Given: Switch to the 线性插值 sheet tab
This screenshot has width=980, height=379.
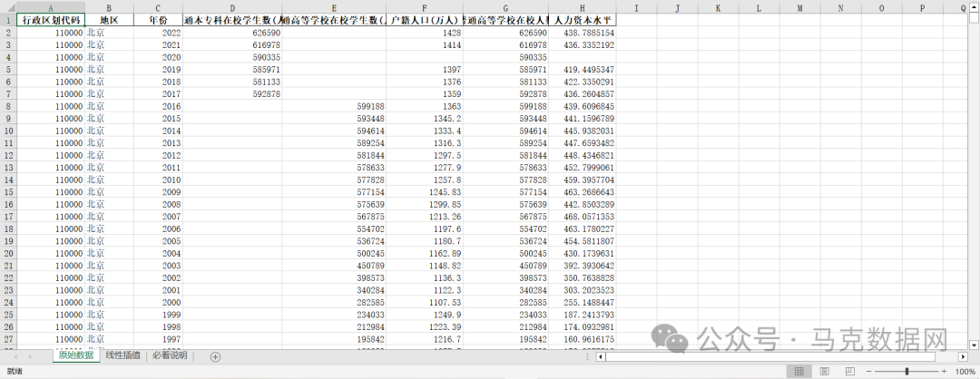Looking at the screenshot, I should click(x=122, y=356).
